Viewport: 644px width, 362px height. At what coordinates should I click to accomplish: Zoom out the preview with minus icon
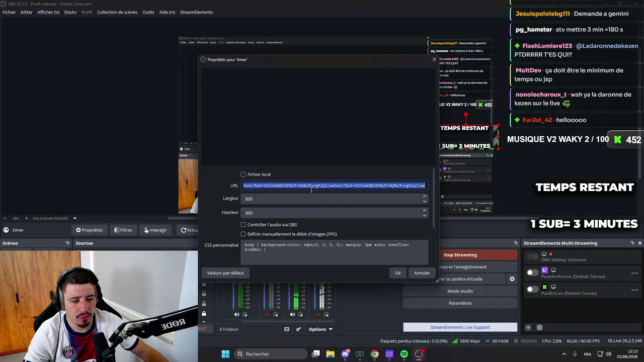(6, 218)
